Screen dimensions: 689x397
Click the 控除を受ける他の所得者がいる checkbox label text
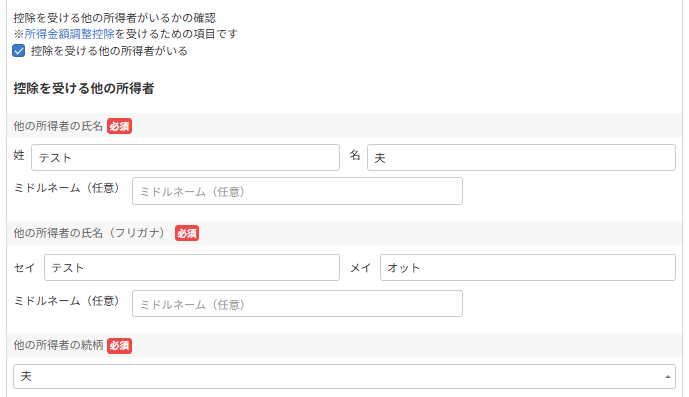pos(109,51)
